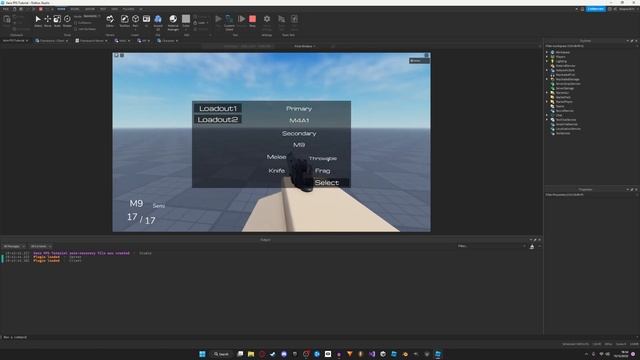Open Visual Studio from the taskbar

coord(372,354)
